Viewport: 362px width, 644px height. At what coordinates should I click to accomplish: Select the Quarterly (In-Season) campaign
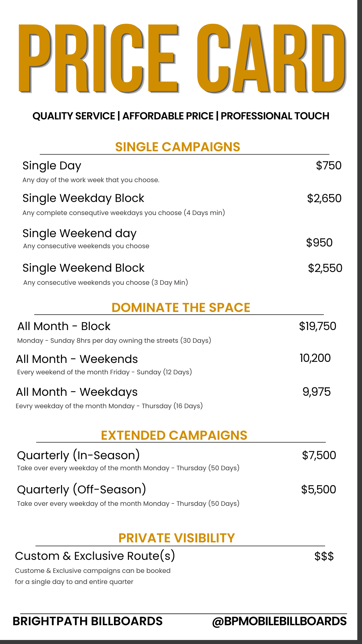78,455
